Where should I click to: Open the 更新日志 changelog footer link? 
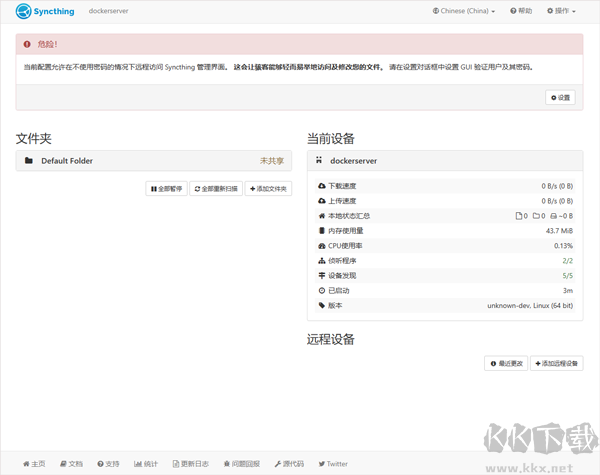click(x=191, y=464)
